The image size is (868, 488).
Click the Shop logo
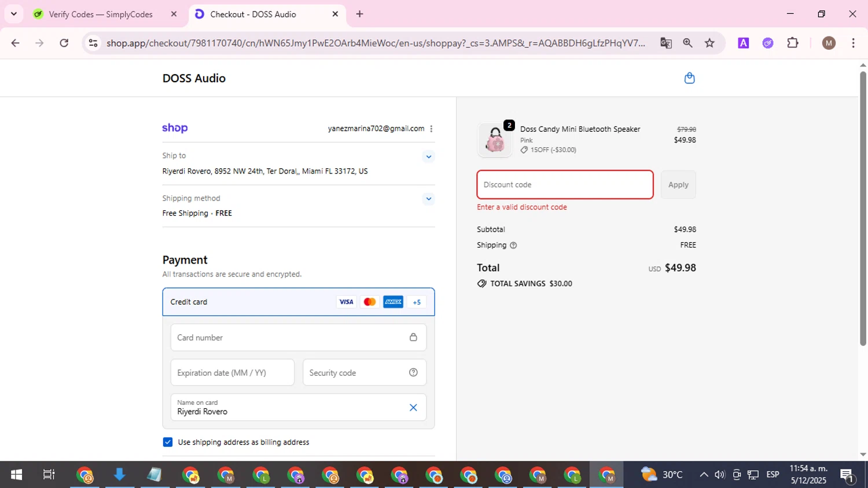coord(175,128)
